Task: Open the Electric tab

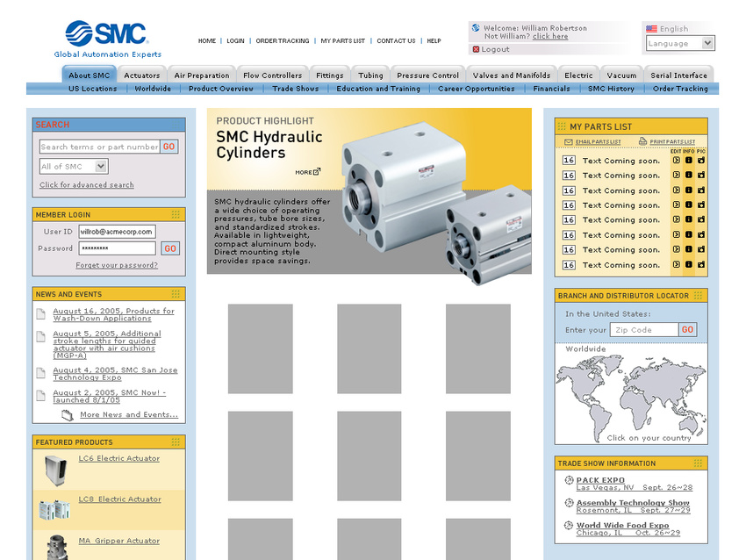Action: [x=578, y=75]
